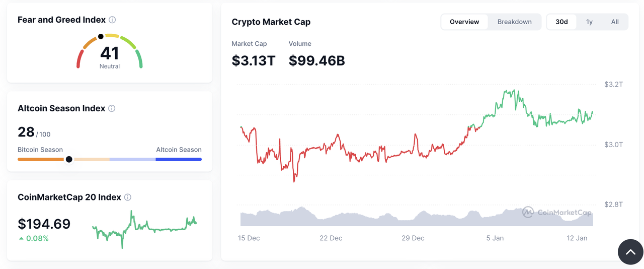Viewport: 644px width, 269px height.
Task: Open the Fear and Greed Index title link
Action: click(61, 20)
